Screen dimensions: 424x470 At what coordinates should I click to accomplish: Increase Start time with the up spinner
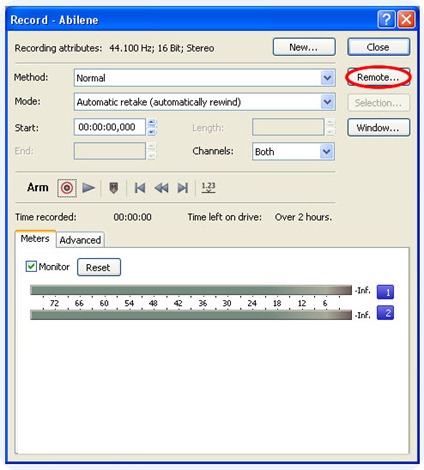151,123
